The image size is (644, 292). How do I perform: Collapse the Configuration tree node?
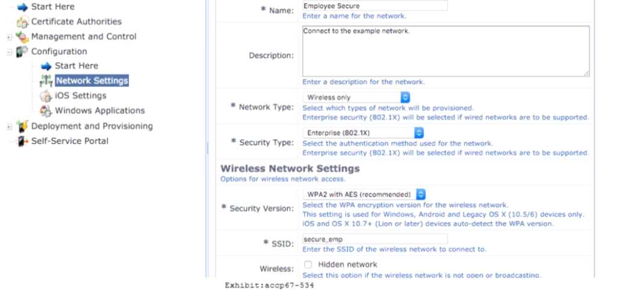click(x=9, y=52)
